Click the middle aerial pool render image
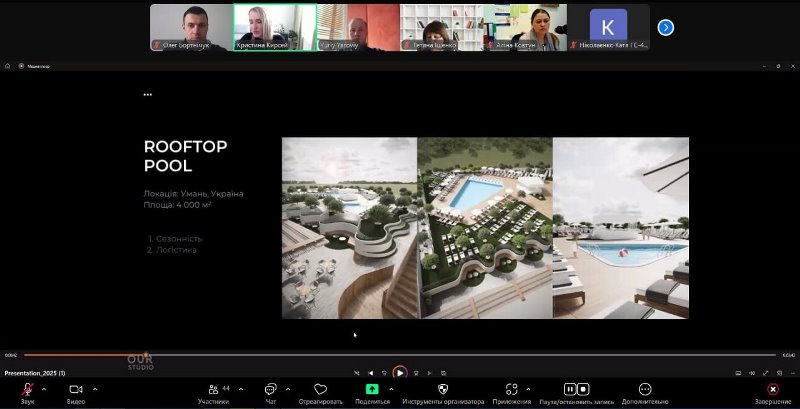The image size is (800, 409). pos(485,228)
